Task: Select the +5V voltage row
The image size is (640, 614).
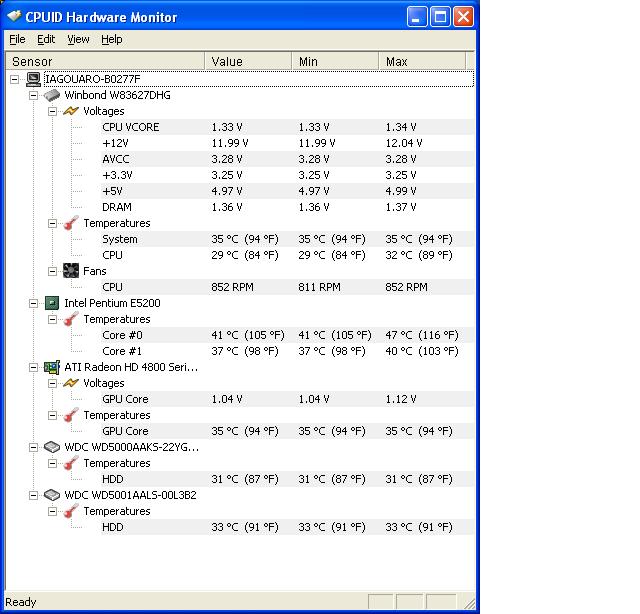Action: (x=287, y=191)
